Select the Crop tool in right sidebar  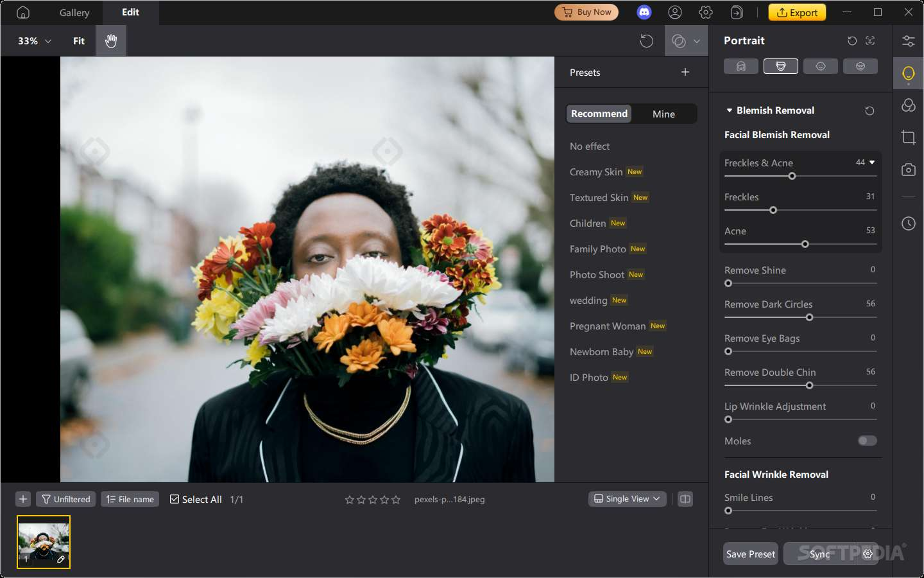(908, 137)
